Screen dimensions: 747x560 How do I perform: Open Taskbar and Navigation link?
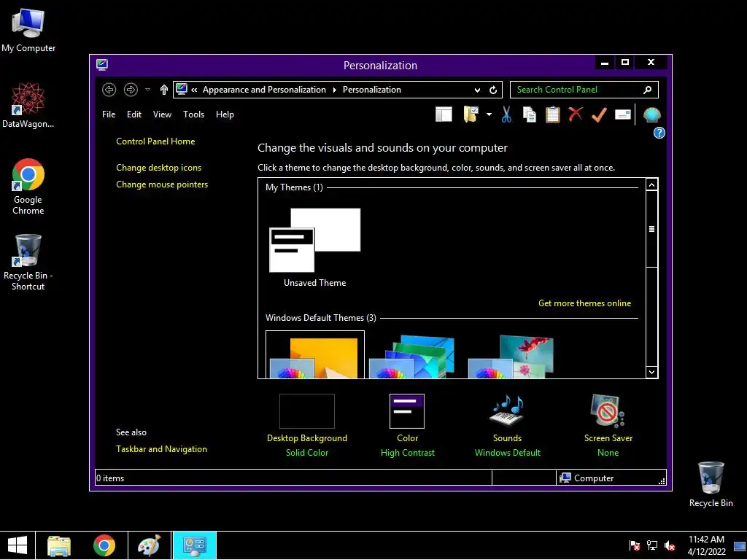(x=161, y=449)
